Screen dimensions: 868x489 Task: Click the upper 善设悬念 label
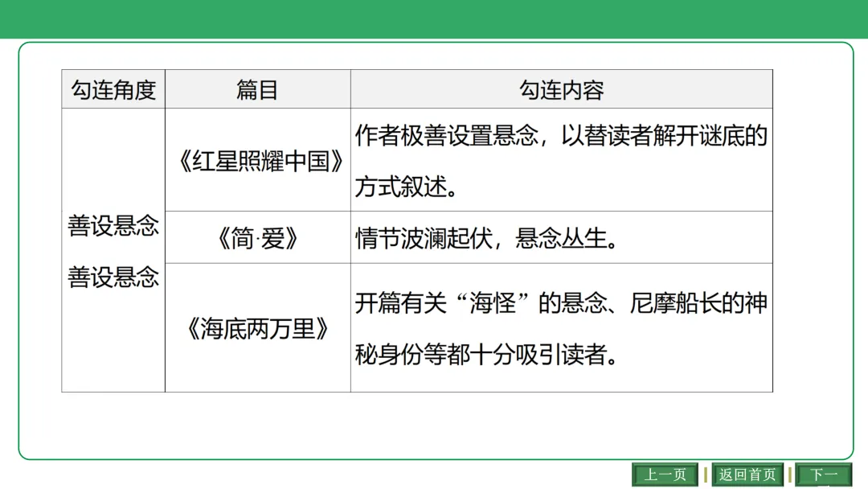pos(113,226)
